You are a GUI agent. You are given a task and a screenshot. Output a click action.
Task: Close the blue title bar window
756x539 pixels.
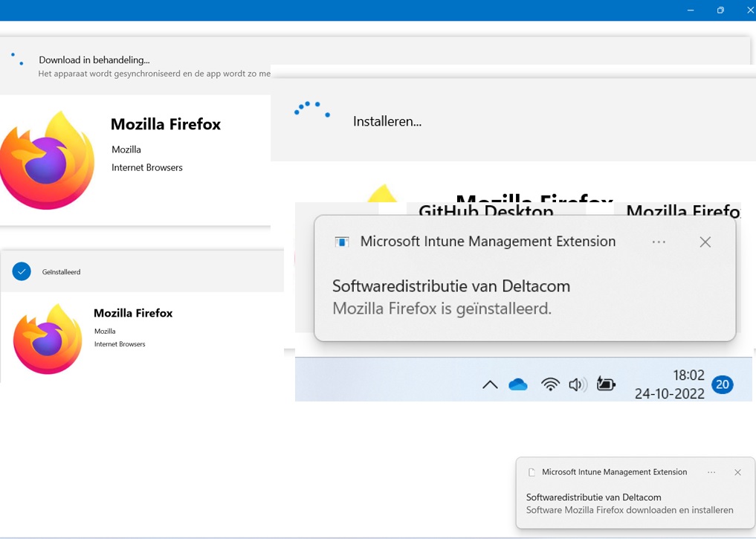(x=751, y=10)
